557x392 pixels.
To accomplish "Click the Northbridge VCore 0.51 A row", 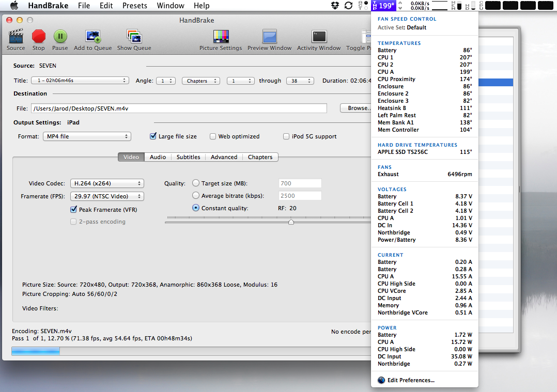I will [x=425, y=312].
